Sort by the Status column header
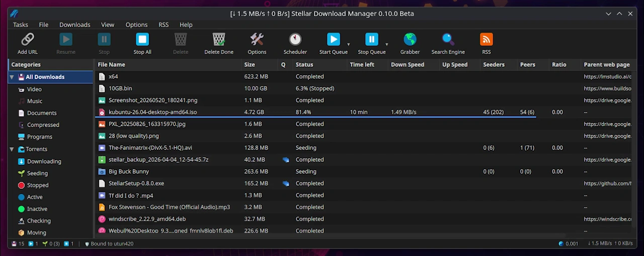 [x=319, y=65]
